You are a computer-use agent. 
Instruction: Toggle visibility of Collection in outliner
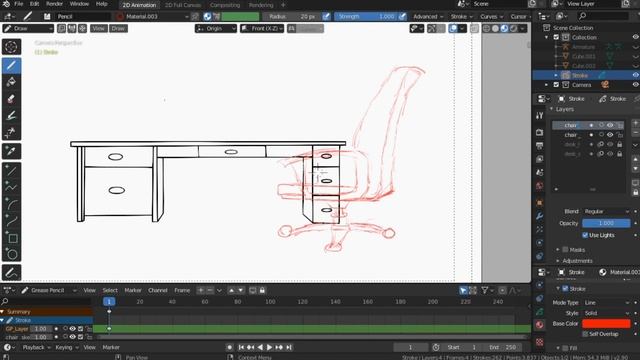click(x=636, y=37)
